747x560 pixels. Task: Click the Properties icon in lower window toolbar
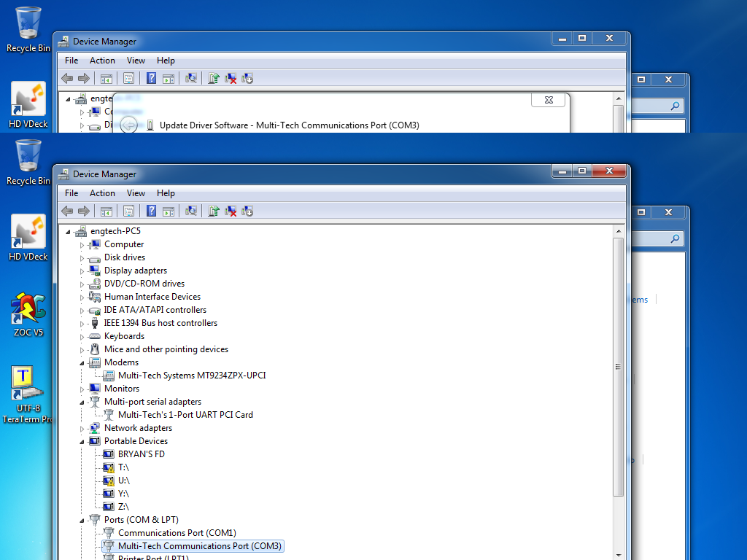tap(128, 211)
